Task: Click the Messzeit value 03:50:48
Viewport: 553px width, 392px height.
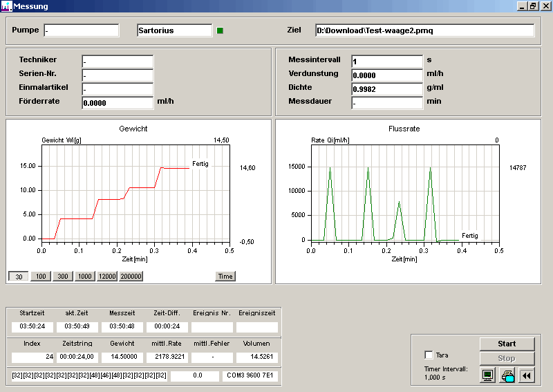Action: 122,326
